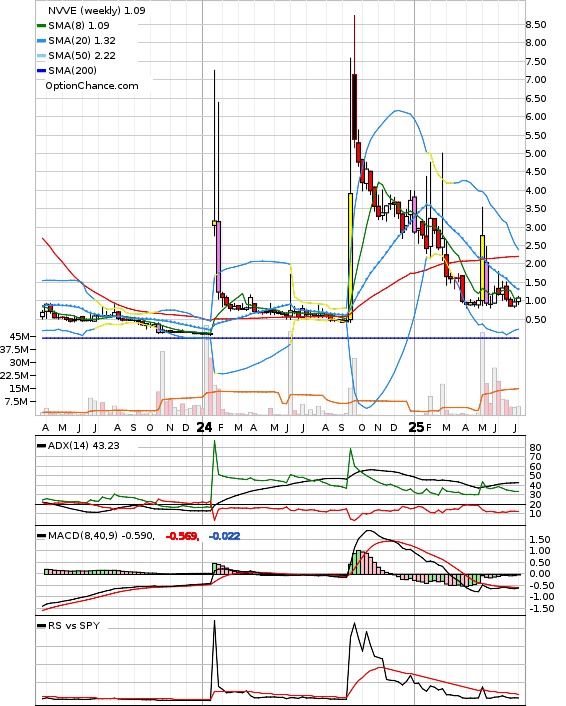Screen dimensions: 566x706
Task: Click the SMA(50) 2.22 legend label
Action: pyautogui.click(x=82, y=56)
